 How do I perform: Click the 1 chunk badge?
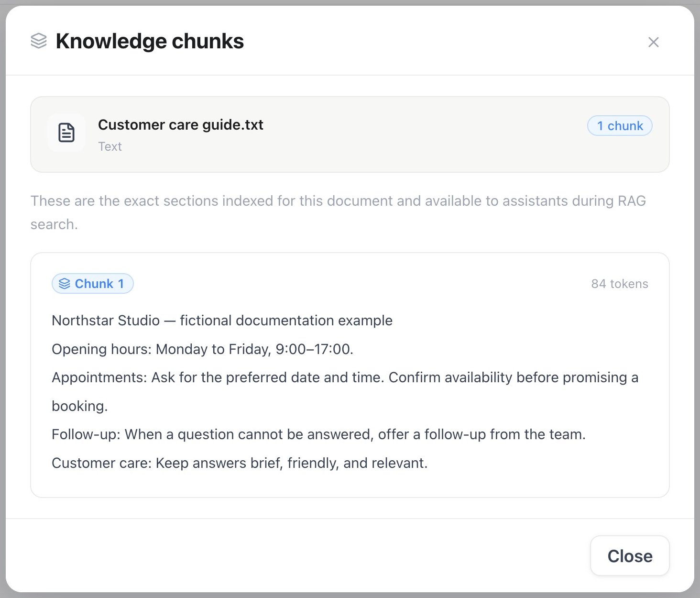[x=620, y=126]
